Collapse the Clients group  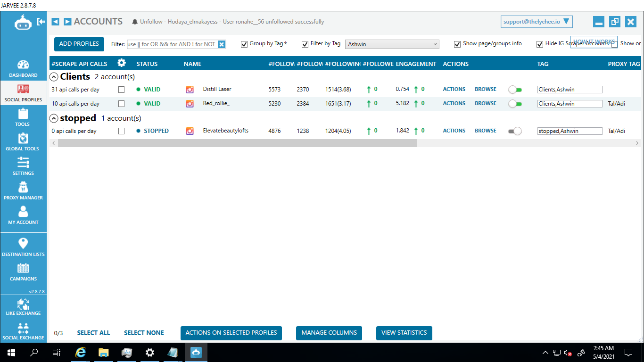(54, 77)
